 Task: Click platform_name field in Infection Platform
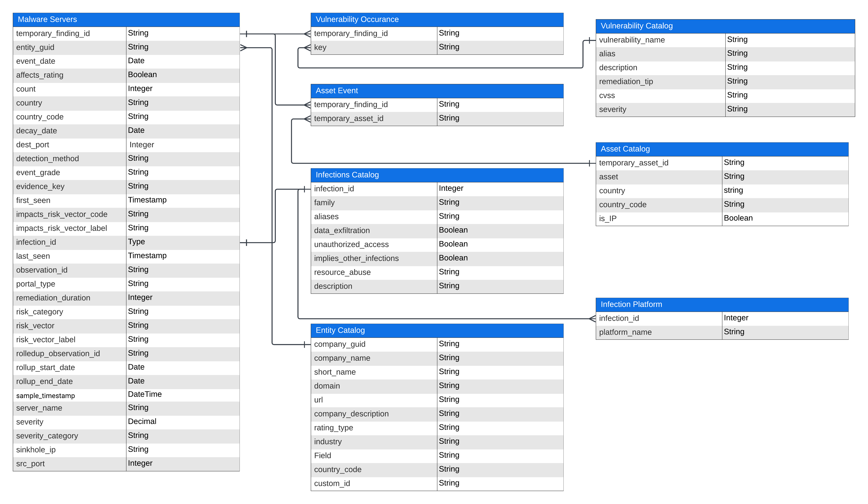point(625,332)
